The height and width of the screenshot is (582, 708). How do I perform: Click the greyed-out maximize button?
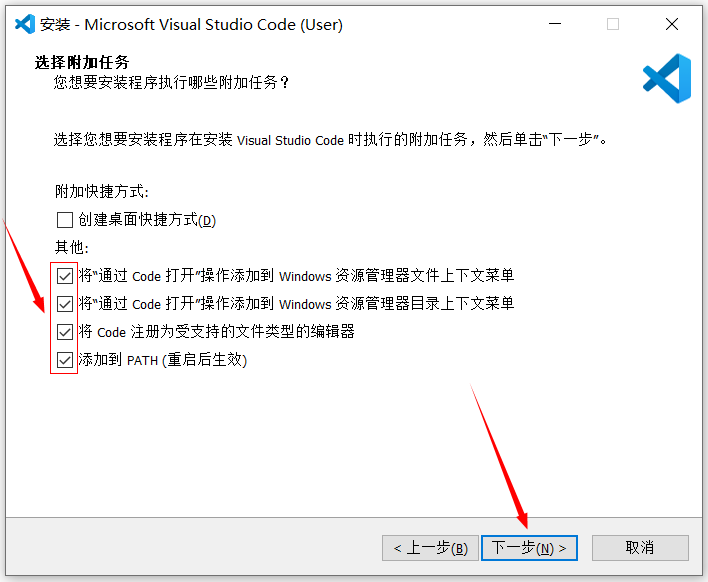(x=613, y=24)
